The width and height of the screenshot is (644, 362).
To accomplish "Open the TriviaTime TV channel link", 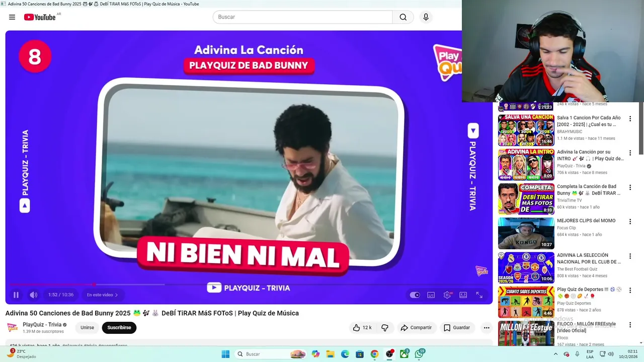I will coord(570,201).
